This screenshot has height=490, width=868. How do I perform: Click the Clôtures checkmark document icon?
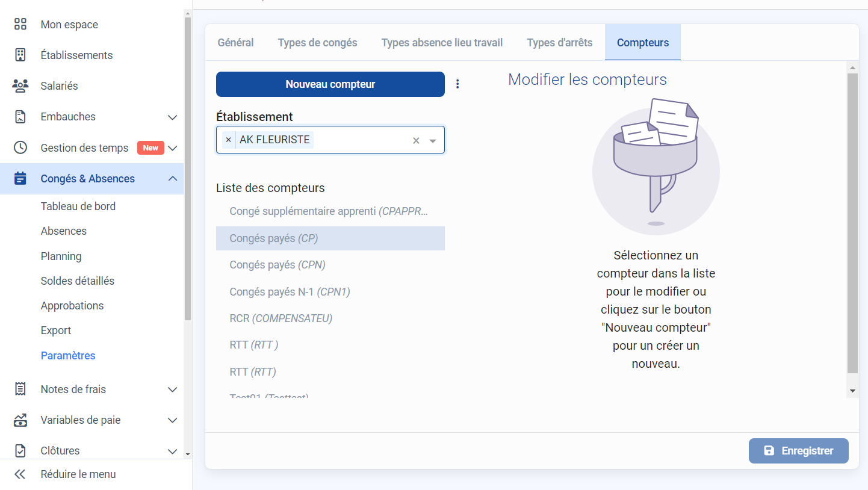point(20,450)
